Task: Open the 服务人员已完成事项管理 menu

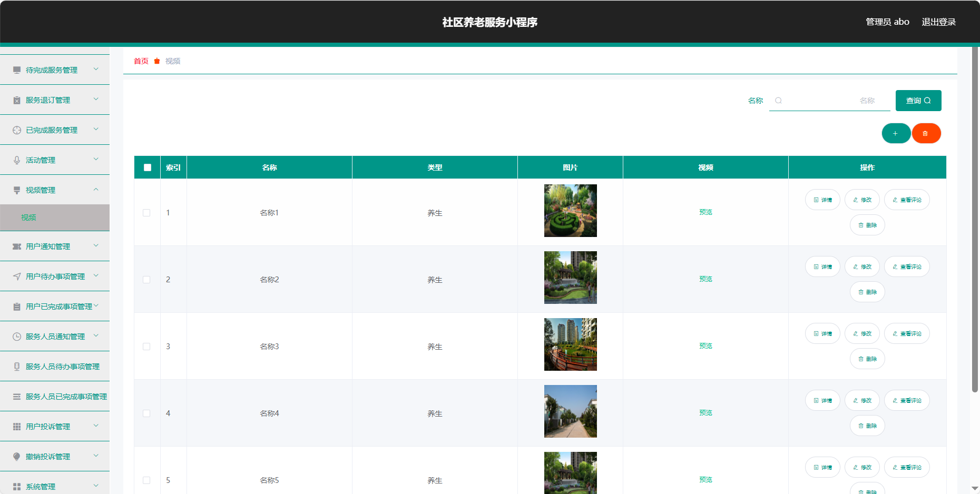Action: pos(55,397)
